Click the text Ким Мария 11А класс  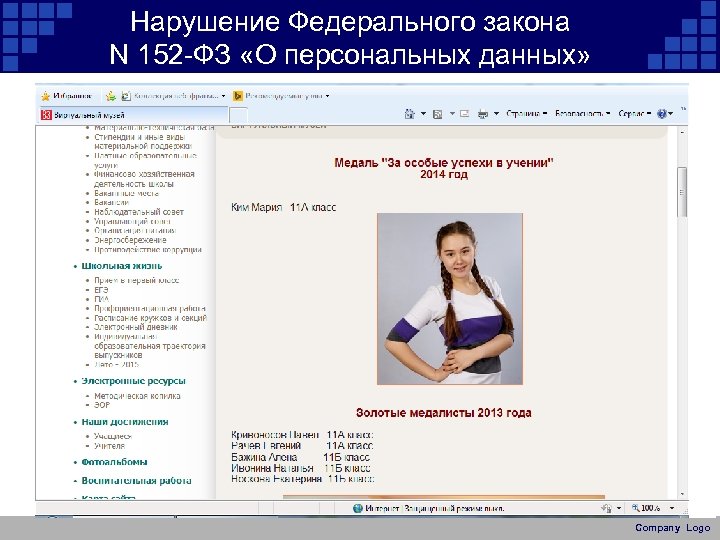(x=283, y=208)
